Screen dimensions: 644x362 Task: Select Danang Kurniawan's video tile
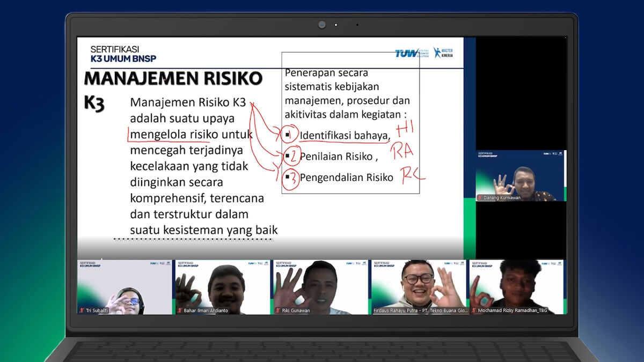click(x=520, y=175)
